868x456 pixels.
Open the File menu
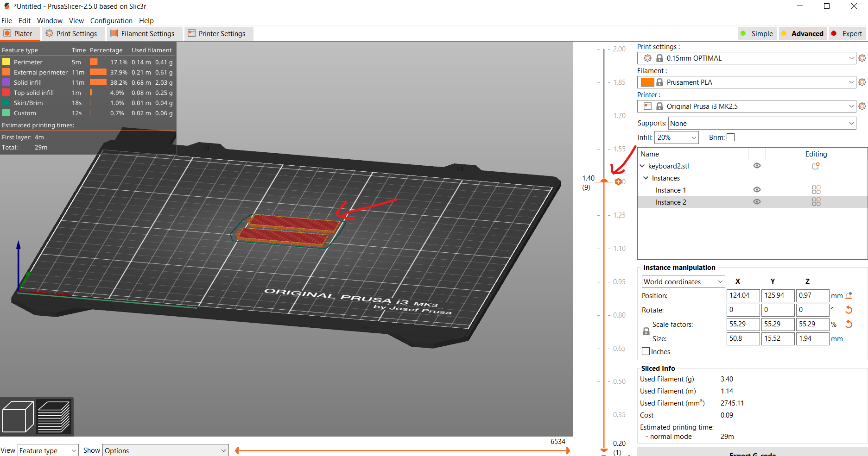coord(7,21)
